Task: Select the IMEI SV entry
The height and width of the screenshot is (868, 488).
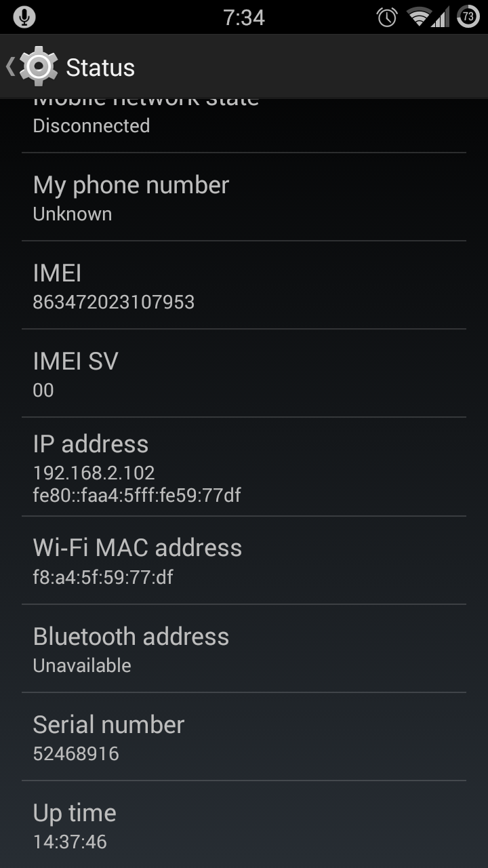Action: click(x=244, y=373)
